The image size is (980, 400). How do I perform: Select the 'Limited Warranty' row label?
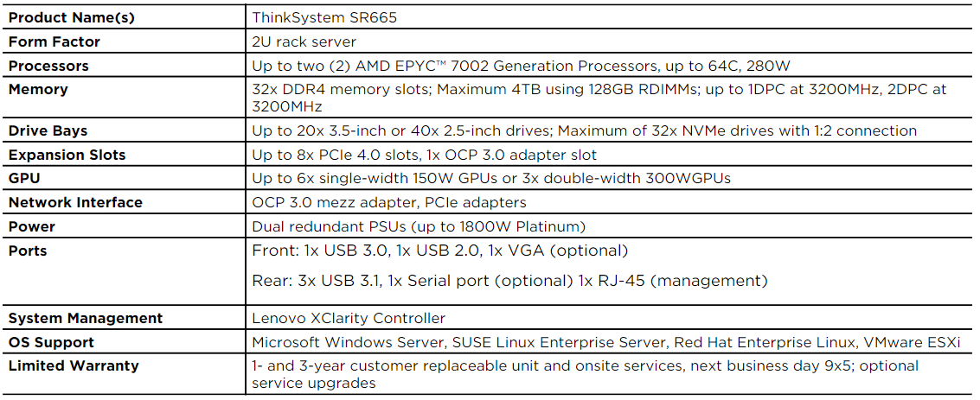74,365
